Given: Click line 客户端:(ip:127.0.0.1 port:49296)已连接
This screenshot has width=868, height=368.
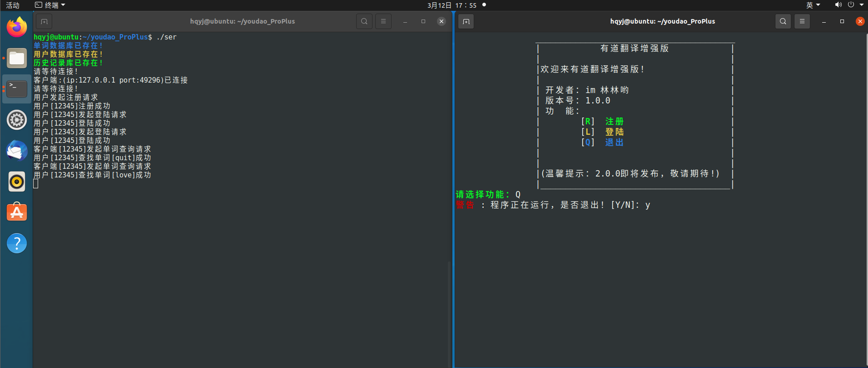Looking at the screenshot, I should pyautogui.click(x=111, y=80).
